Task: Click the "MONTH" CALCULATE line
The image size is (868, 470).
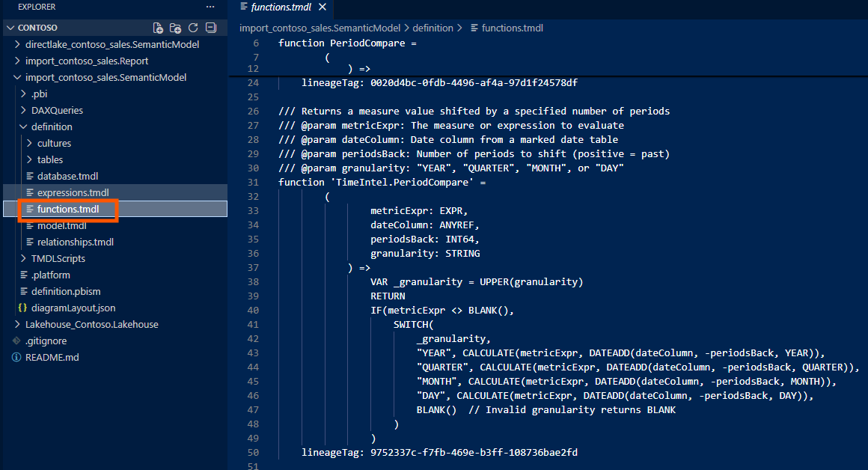Action: tap(626, 382)
